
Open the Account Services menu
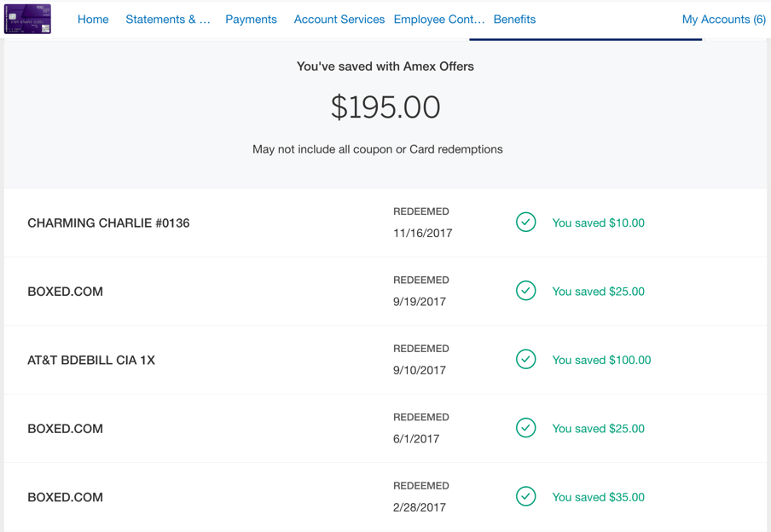point(339,19)
